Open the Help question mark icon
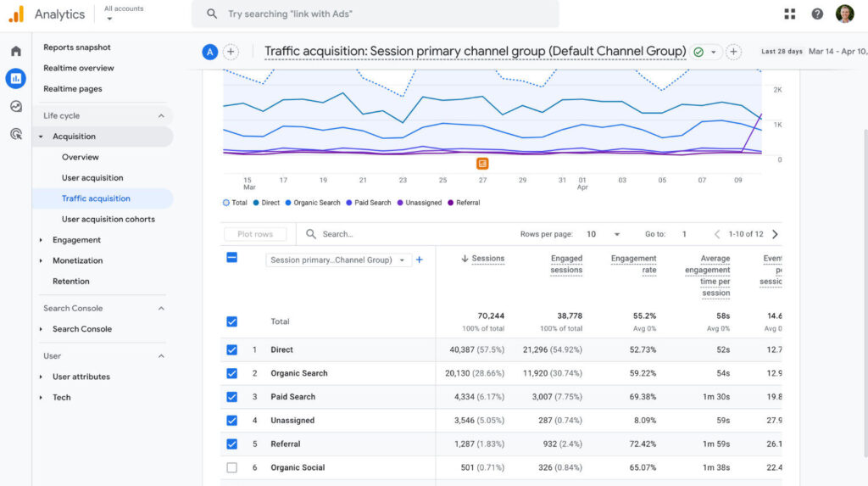 pyautogui.click(x=817, y=14)
